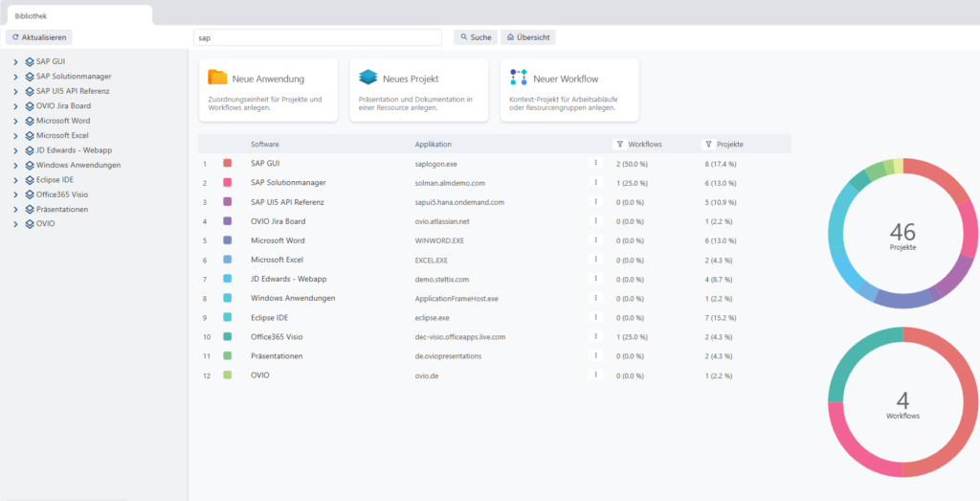Viewport: 980px width, 501px height.
Task: Click Windows Anwendungen in the Software column
Action: pos(293,298)
